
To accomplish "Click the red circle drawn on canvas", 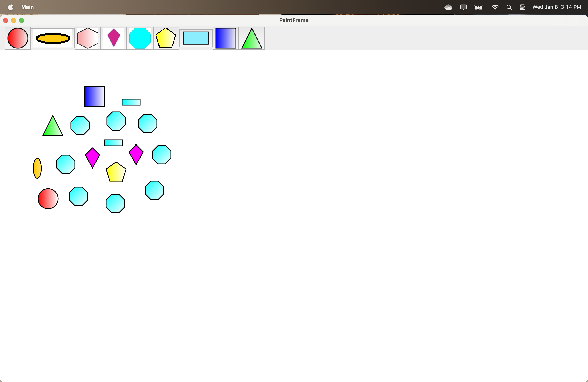I will (48, 199).
